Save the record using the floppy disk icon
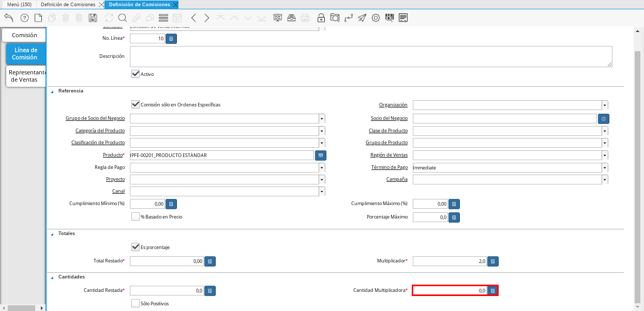Image resolution: width=644 pixels, height=311 pixels. (x=93, y=18)
